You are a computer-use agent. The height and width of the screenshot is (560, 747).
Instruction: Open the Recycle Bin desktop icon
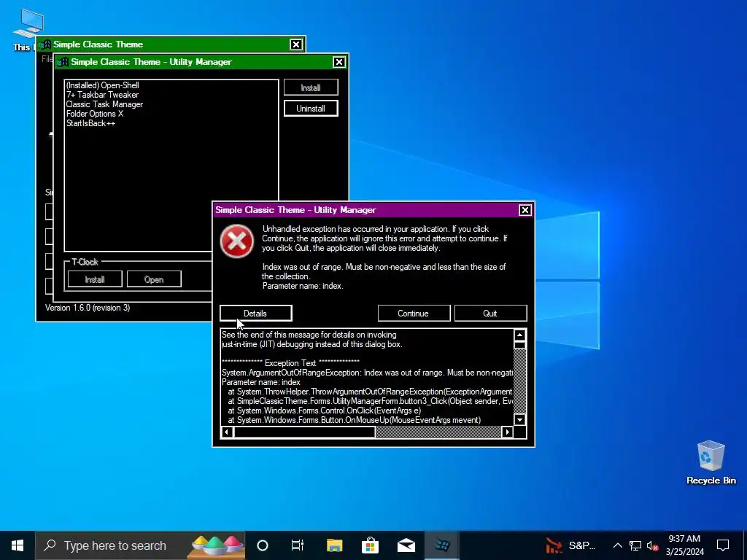tap(711, 462)
